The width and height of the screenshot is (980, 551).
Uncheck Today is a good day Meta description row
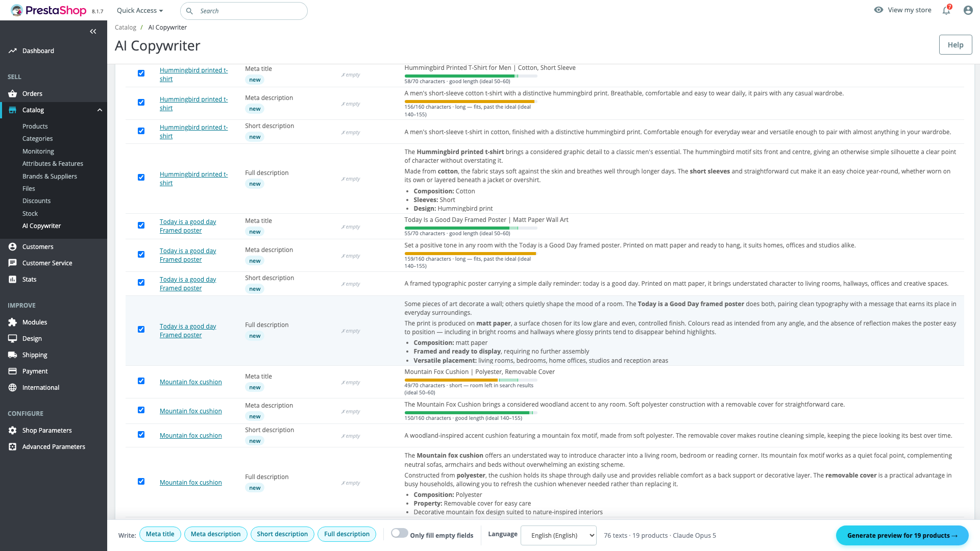tap(141, 255)
